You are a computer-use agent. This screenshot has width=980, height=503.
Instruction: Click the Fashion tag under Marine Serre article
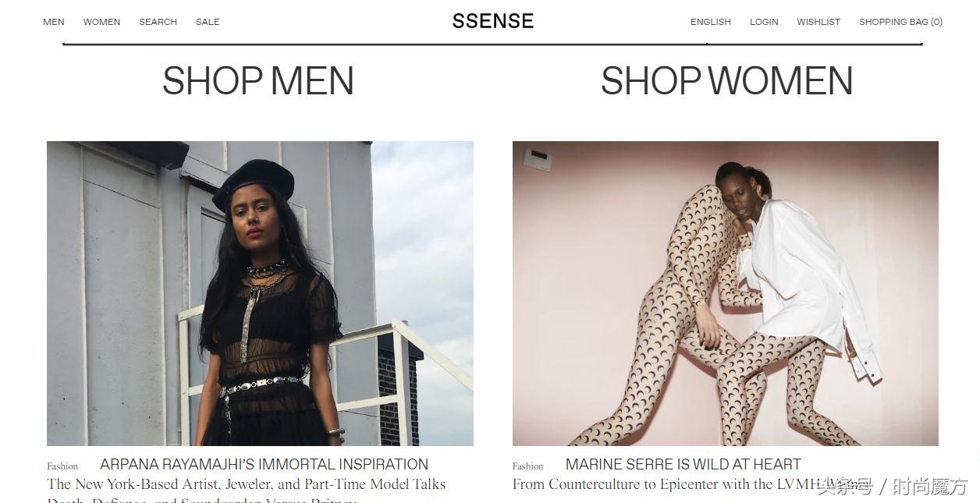click(528, 466)
